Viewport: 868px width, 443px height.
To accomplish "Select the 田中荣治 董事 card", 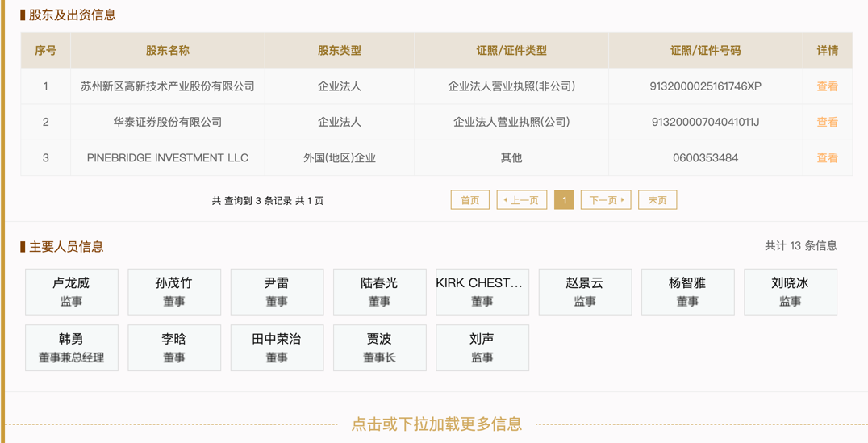I will pos(277,348).
